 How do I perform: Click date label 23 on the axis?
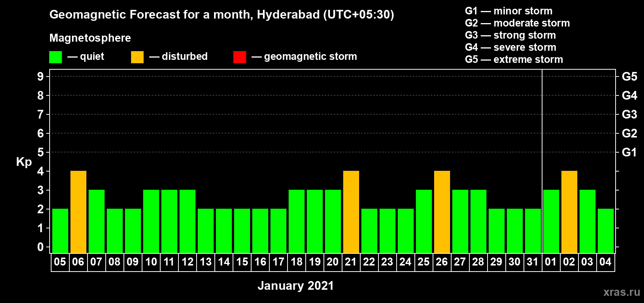click(387, 262)
